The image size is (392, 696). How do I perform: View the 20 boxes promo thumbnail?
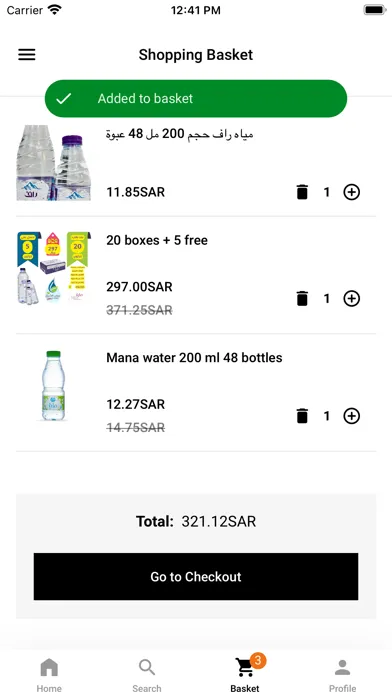[x=54, y=268]
